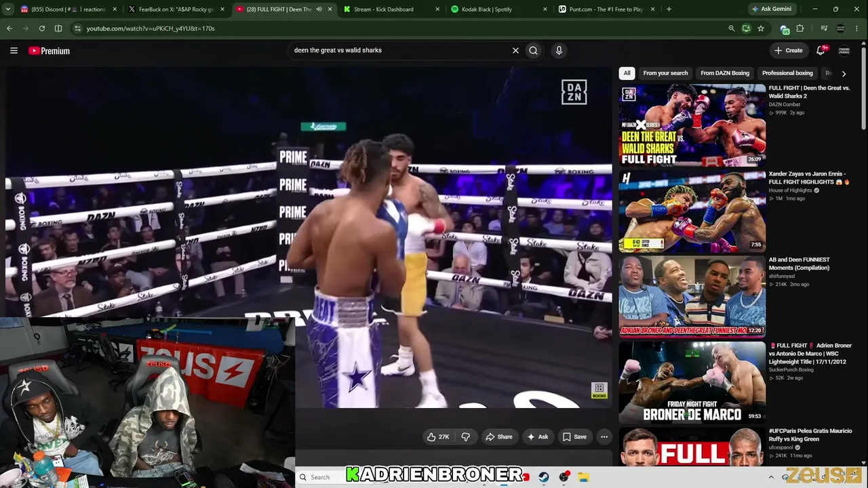
Task: Share the video
Action: (x=498, y=437)
